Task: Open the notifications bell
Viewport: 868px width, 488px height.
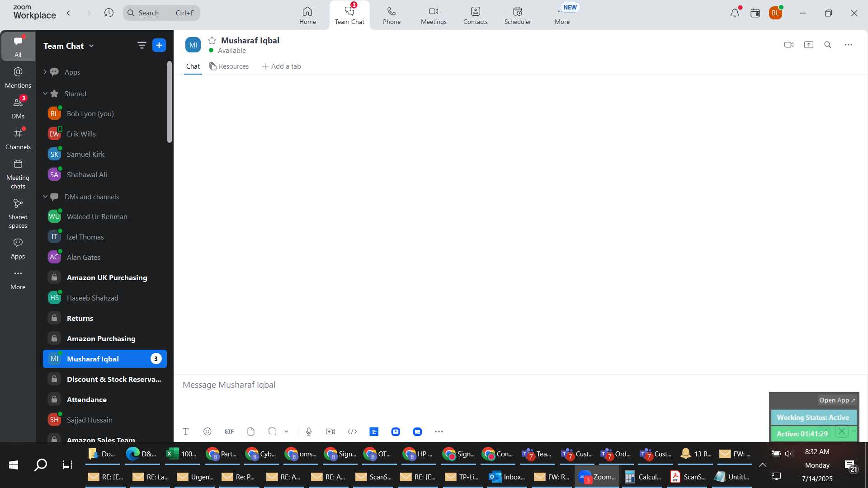Action: coord(735,13)
